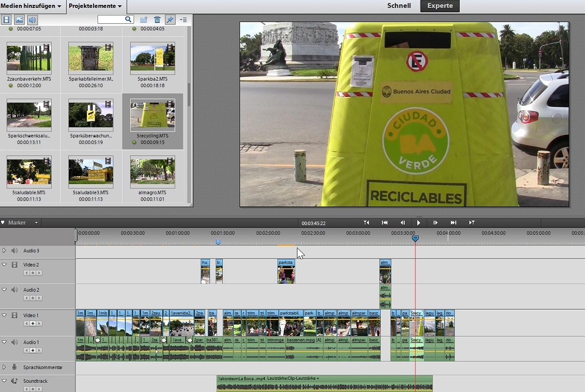Go to previous keyframe on Audio 1 track
585x392 pixels.
click(26, 351)
